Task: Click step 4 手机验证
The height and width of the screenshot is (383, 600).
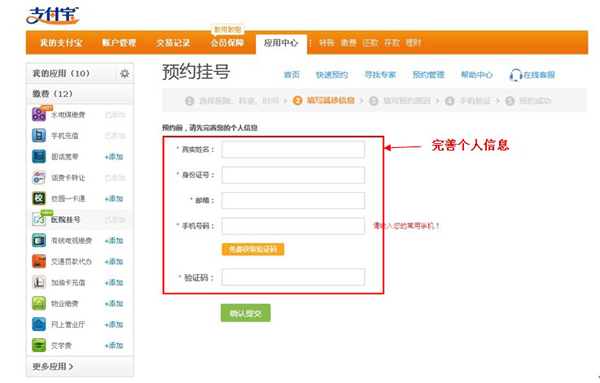Action: [468, 101]
